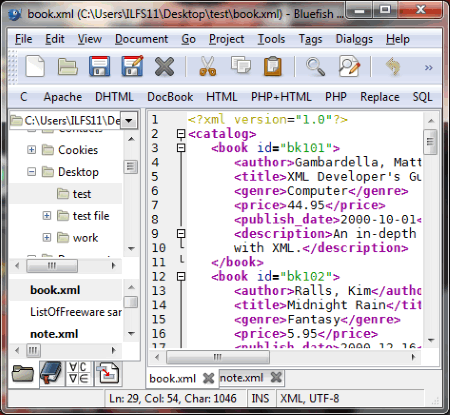450x415 pixels.
Task: Expand the Cookies folder in the tree
Action: 32,150
